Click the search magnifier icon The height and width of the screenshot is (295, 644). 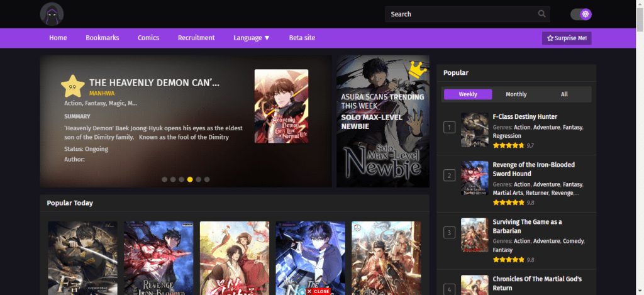541,14
